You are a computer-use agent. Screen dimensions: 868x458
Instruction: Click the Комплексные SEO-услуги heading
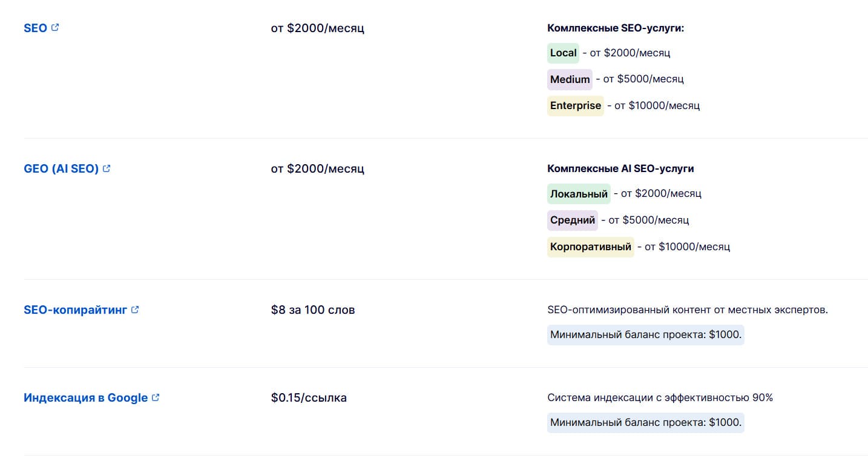(x=619, y=28)
